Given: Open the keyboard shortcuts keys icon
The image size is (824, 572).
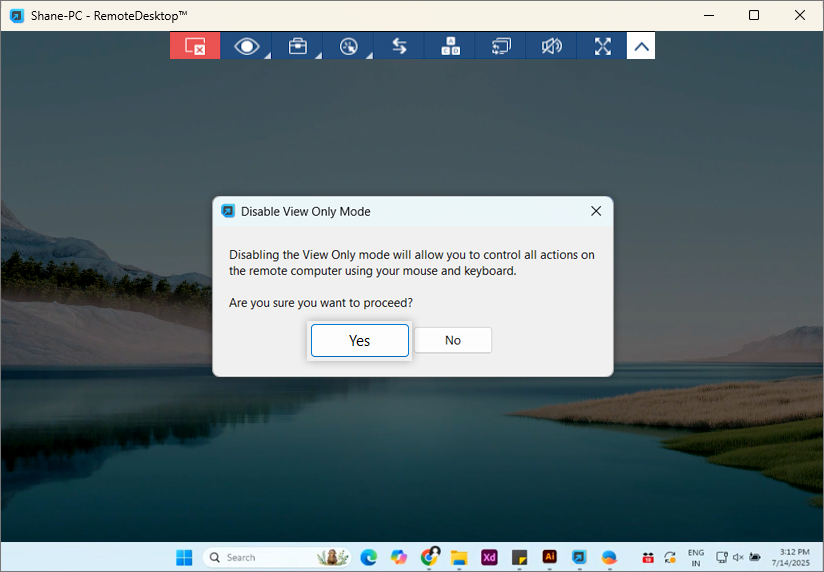Looking at the screenshot, I should (x=450, y=46).
